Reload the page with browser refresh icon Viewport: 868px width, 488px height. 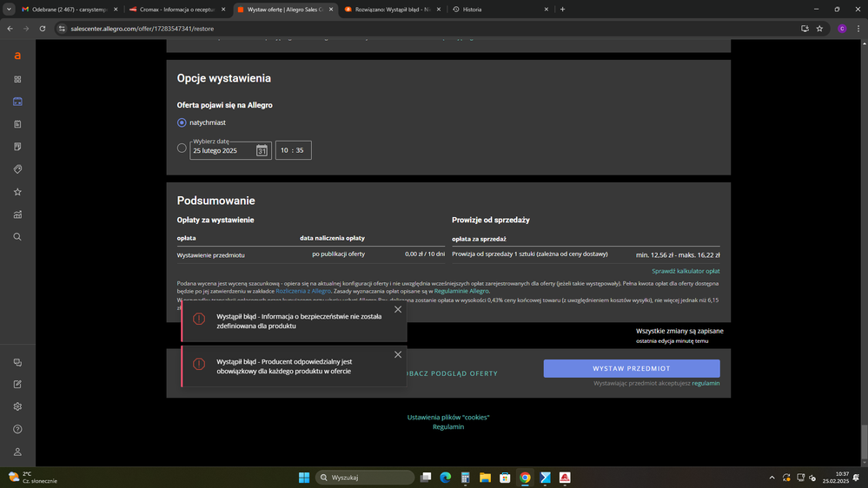tap(42, 28)
